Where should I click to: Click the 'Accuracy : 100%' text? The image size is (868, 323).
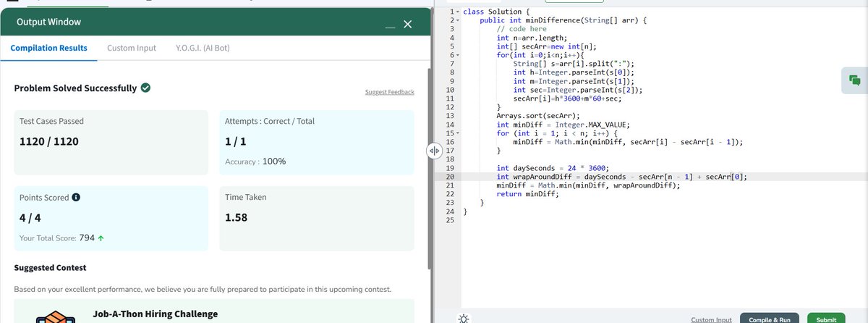point(256,161)
